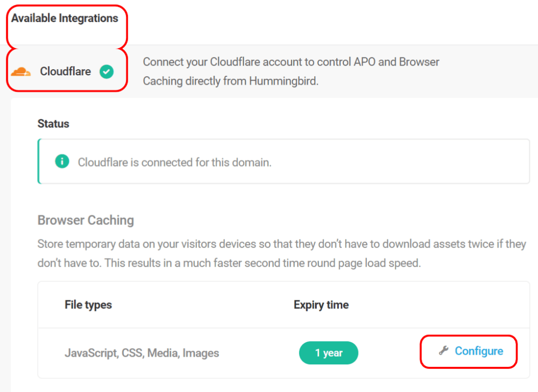Collapse the Cloudflare integration panel
This screenshot has width=538, height=392.
pyautogui.click(x=66, y=71)
